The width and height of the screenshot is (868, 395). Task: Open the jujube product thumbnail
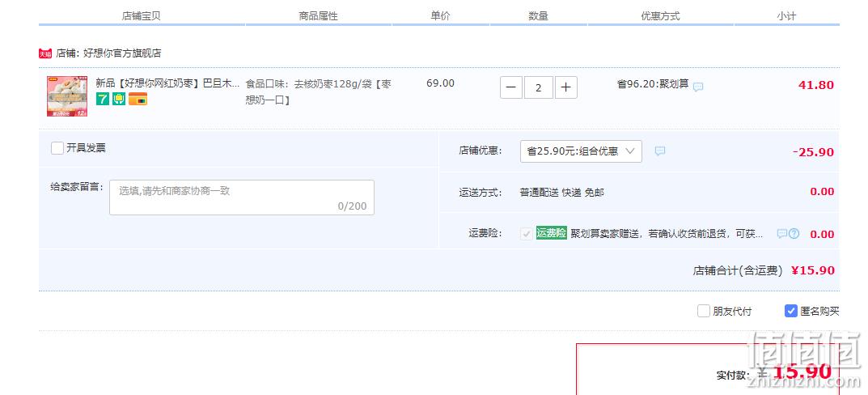click(67, 96)
